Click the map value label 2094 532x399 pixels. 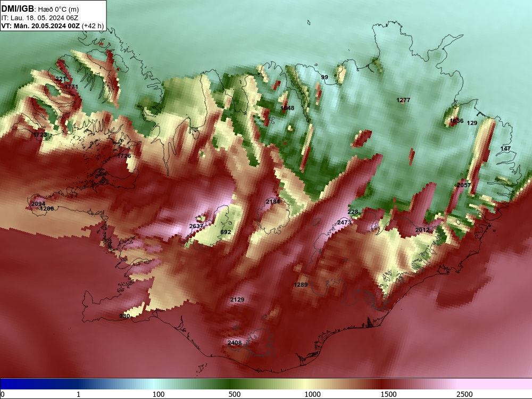point(38,204)
